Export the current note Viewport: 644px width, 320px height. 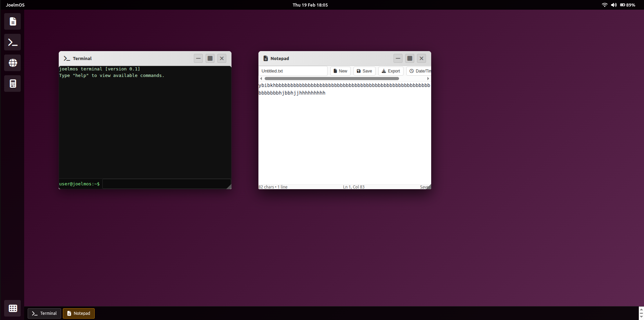click(391, 71)
